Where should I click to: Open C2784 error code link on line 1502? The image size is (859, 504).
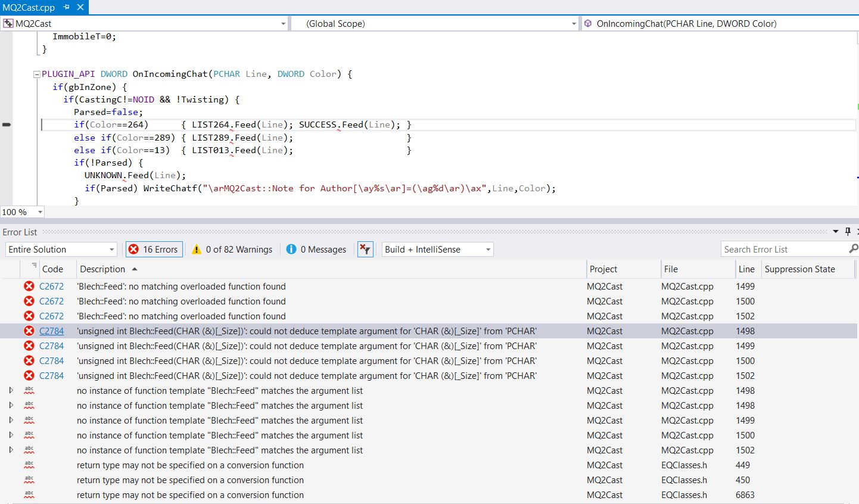coord(51,376)
